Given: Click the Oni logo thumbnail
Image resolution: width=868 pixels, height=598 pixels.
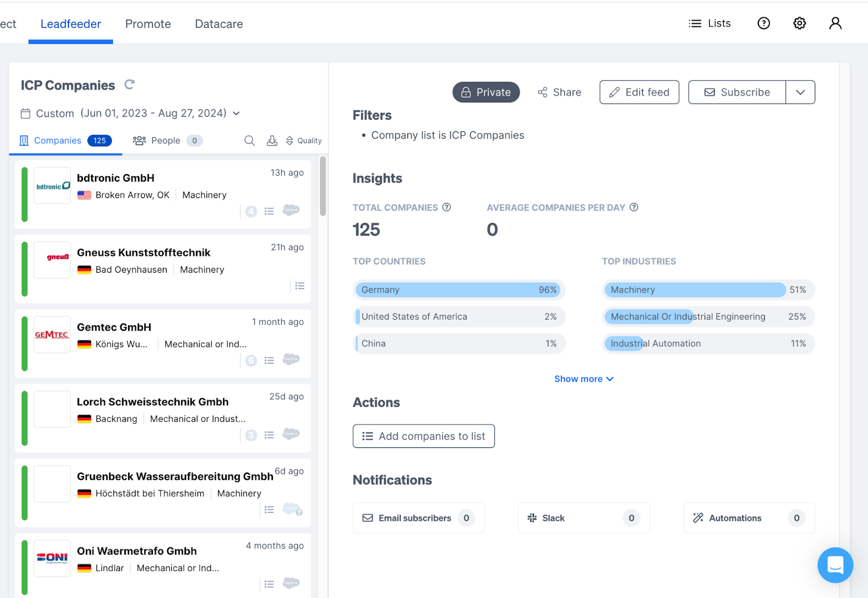Looking at the screenshot, I should 52,558.
